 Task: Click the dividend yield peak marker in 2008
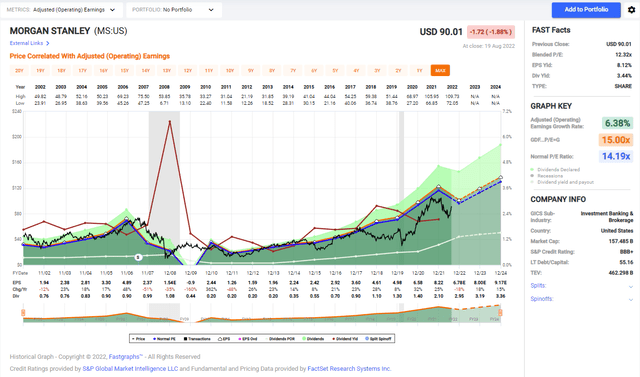[169, 121]
